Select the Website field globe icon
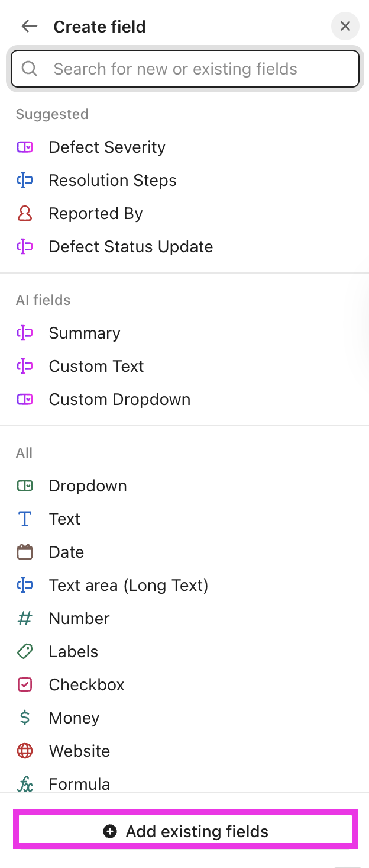 click(x=24, y=751)
